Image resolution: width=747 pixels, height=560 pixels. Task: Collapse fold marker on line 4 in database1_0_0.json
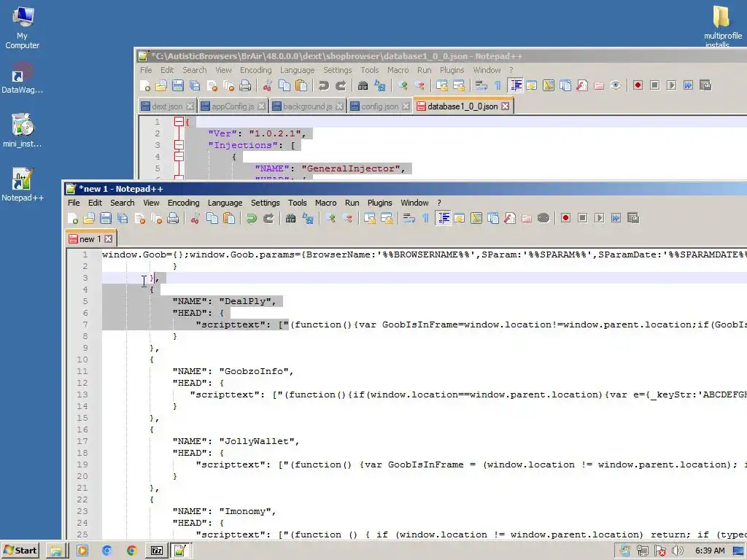point(179,156)
